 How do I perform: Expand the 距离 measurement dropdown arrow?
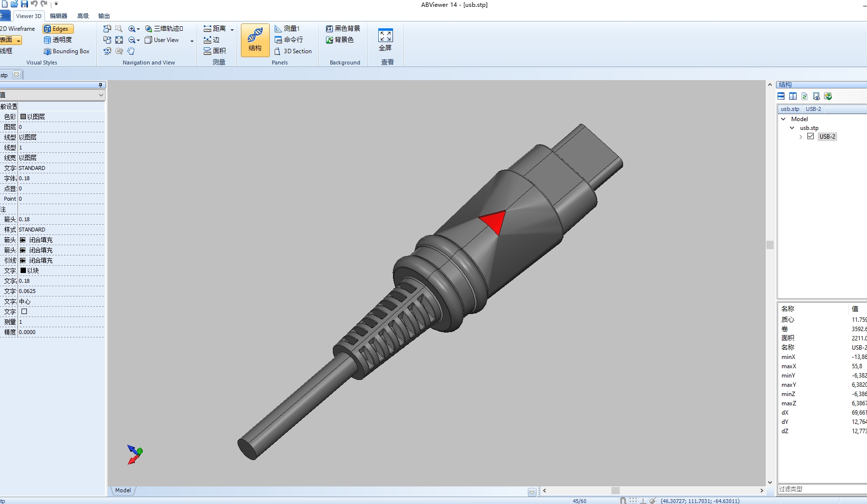(x=232, y=29)
